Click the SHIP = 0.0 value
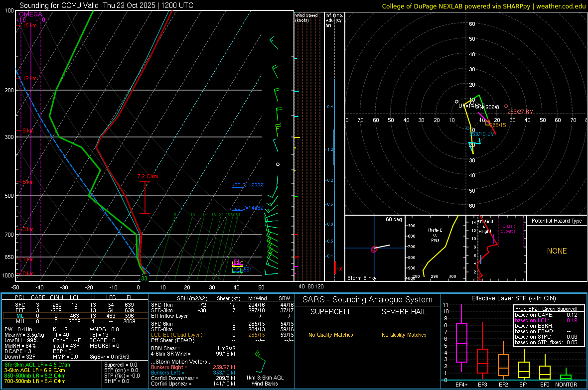This screenshot has width=588, height=390. point(117,381)
